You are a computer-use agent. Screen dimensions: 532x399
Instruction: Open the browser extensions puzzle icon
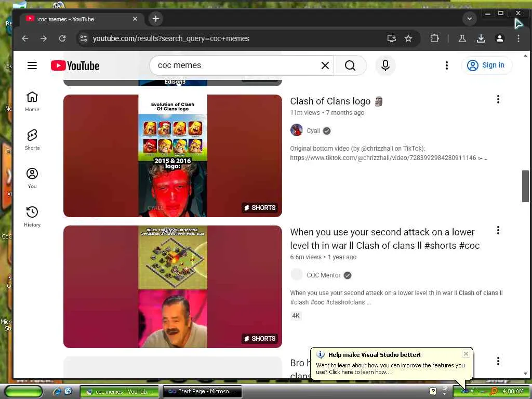coord(434,38)
